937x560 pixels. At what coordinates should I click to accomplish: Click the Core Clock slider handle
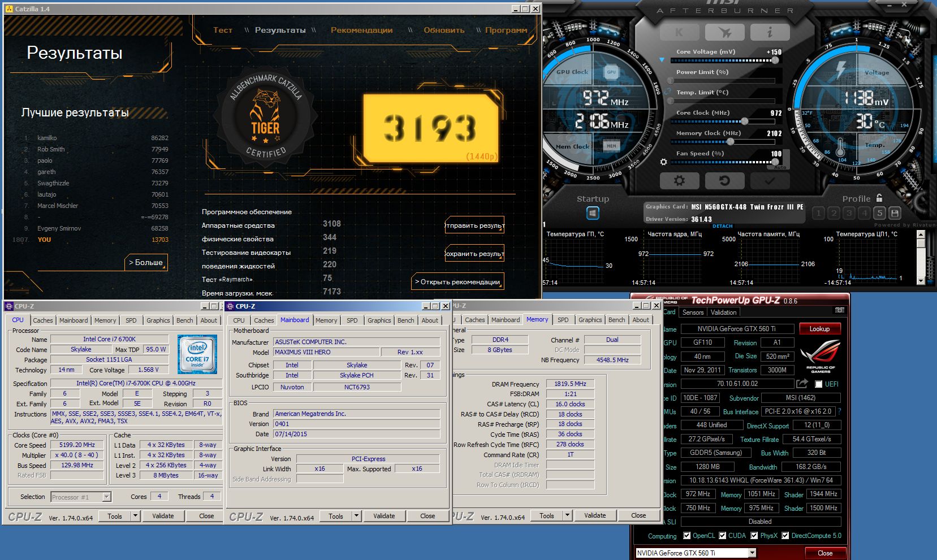(x=745, y=121)
